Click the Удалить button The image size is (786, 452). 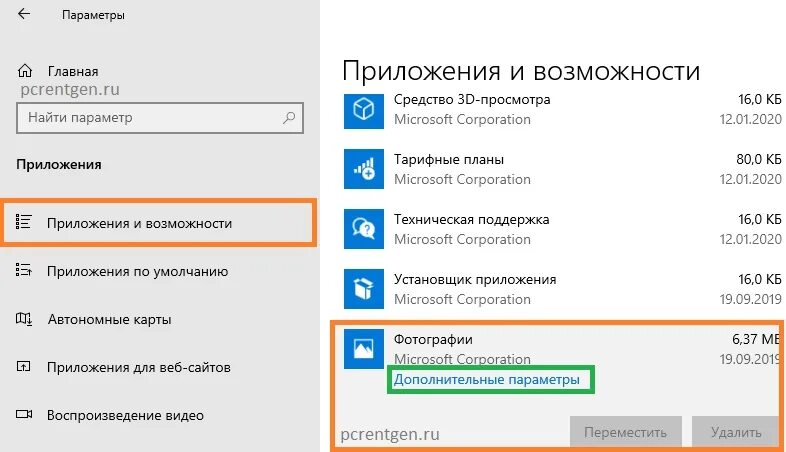pos(735,432)
